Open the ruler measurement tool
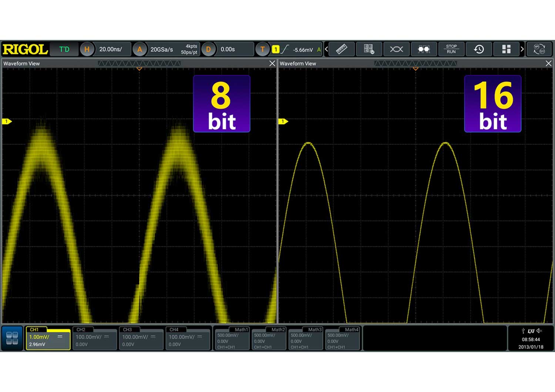Viewport: 555px width, 392px height. (x=342, y=49)
